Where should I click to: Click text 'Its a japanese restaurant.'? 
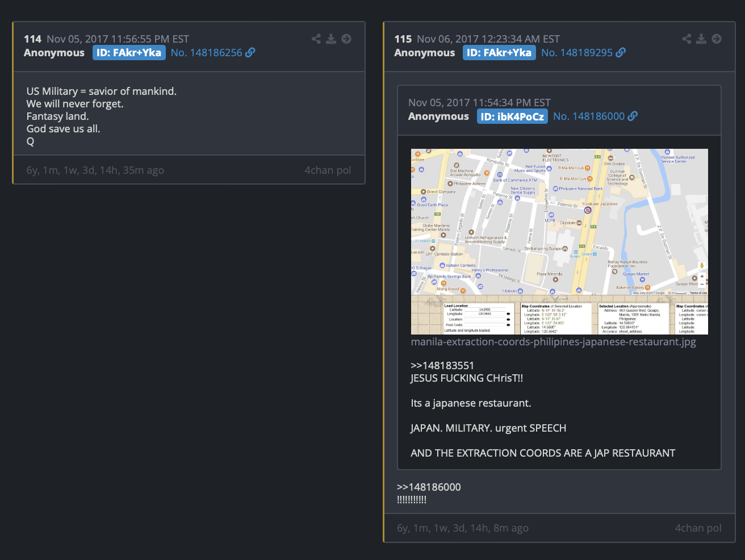pyautogui.click(x=471, y=403)
